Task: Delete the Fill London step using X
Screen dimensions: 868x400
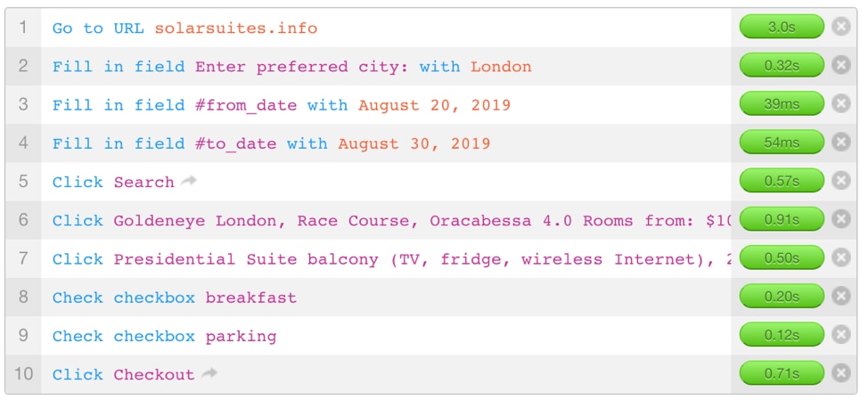Action: [841, 65]
